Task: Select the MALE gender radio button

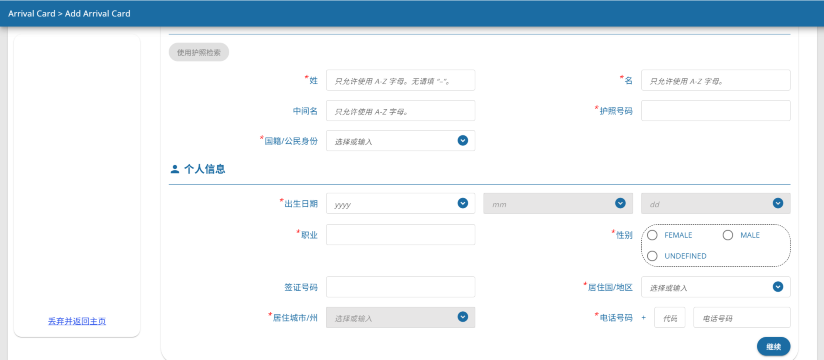Action: click(x=728, y=235)
